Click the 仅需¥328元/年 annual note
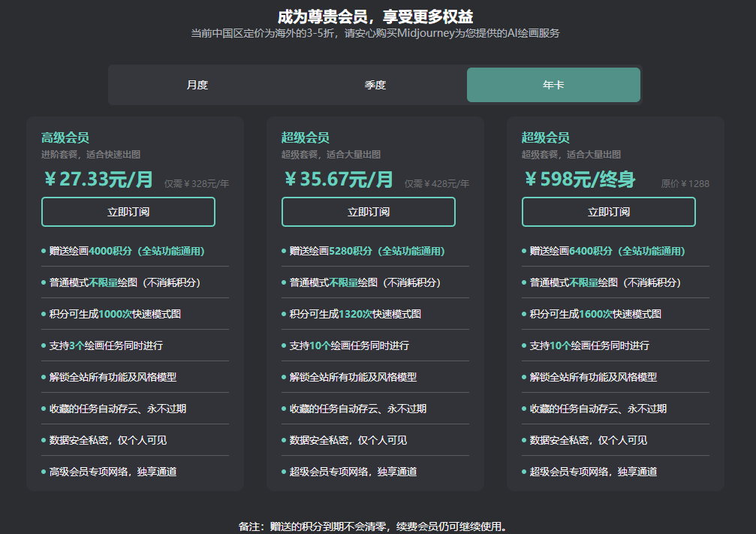Viewport: 756px width, 534px height. pyautogui.click(x=197, y=183)
